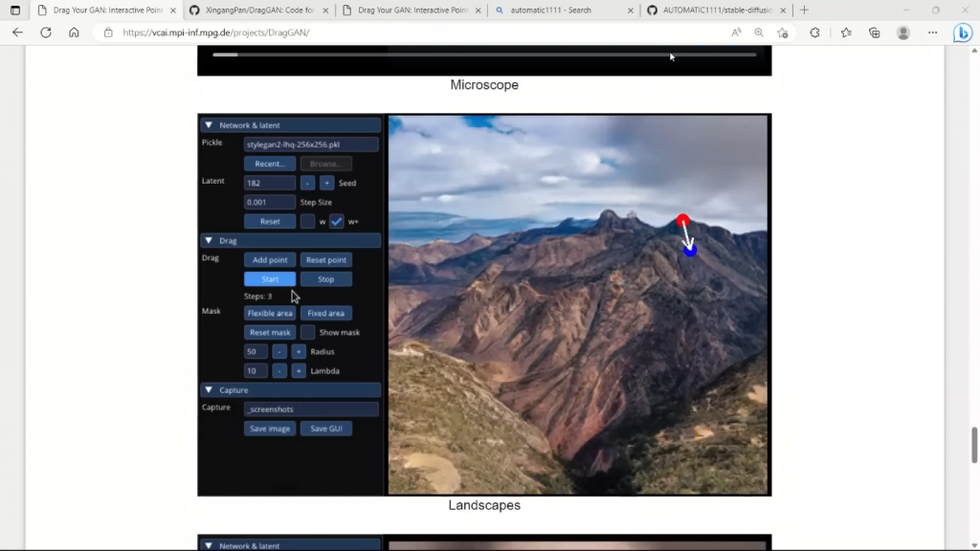Increase the Lambda value
The height and width of the screenshot is (551, 980).
[x=299, y=371]
